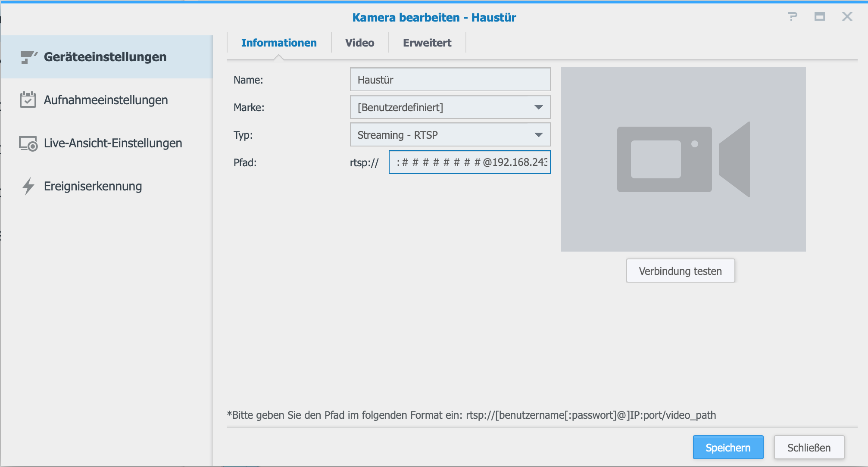Click the Ereigniserkennung lightning bolt icon
868x467 pixels.
28,186
